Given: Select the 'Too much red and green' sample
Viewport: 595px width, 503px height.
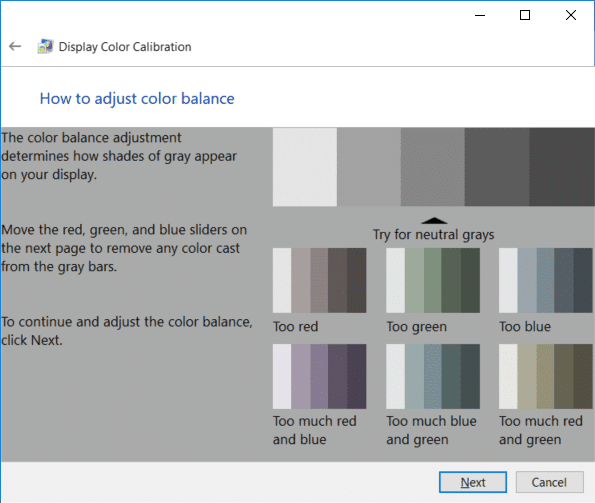Looking at the screenshot, I should pos(546,376).
